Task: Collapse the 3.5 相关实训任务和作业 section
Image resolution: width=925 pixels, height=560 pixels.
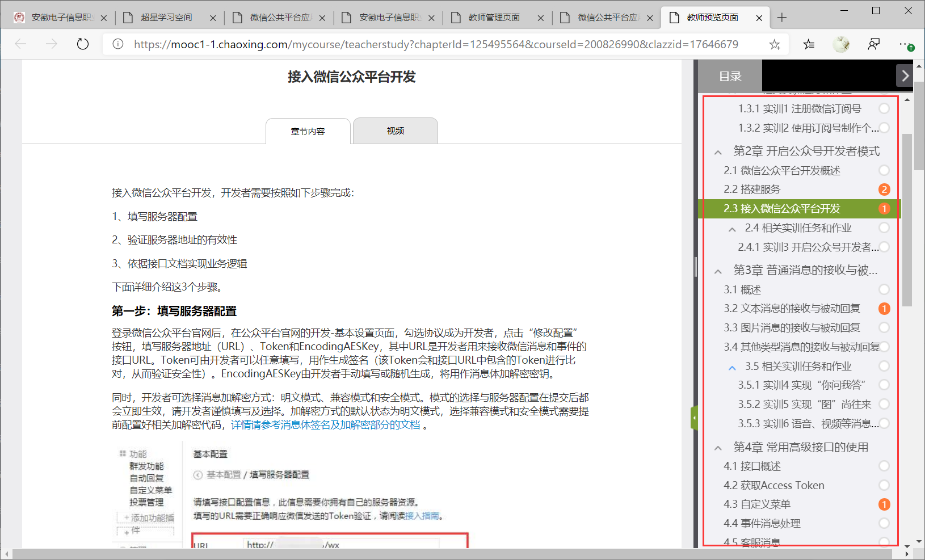Action: (732, 367)
